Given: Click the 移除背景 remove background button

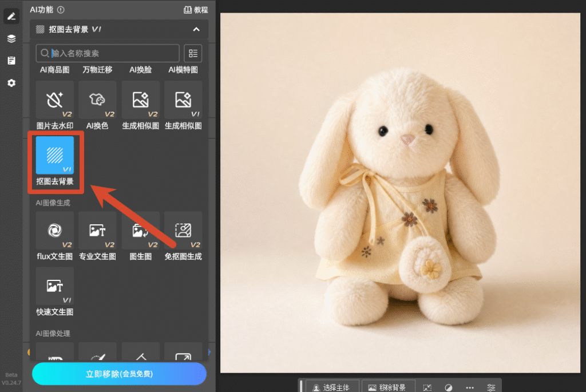Looking at the screenshot, I should tap(387, 387).
